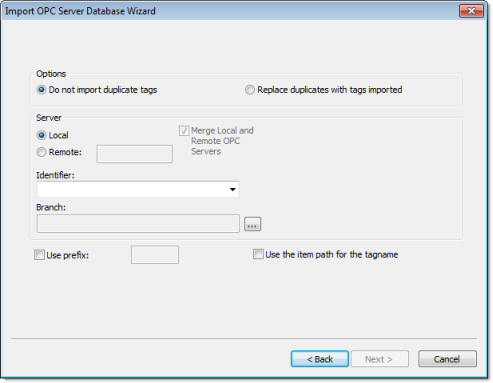Click the Next > button
This screenshot has width=493, height=383.
point(380,359)
